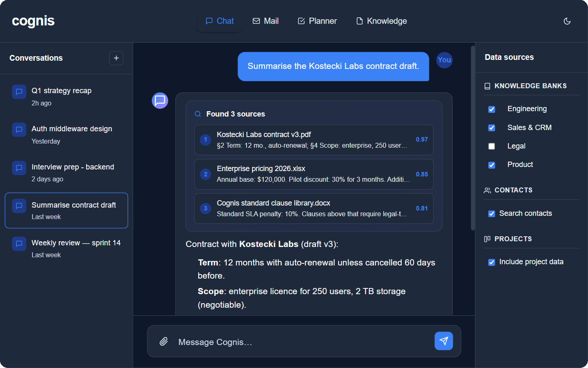Click the Data sources heading
The image size is (588, 368).
pyautogui.click(x=509, y=57)
